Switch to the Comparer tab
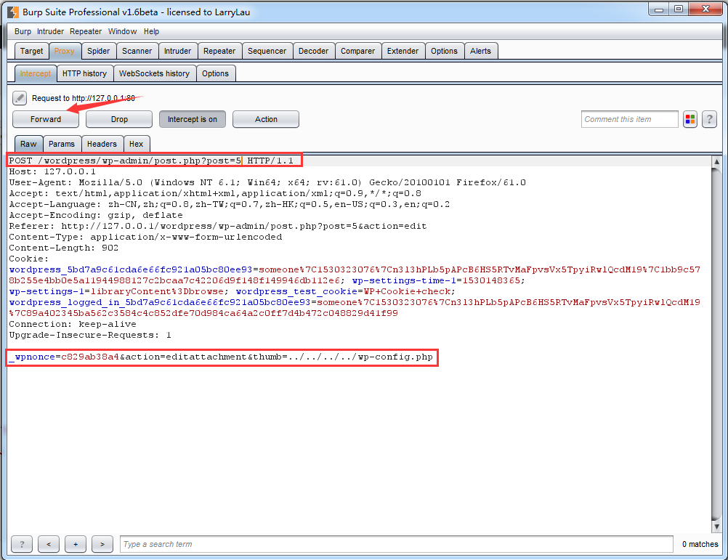This screenshot has height=560, width=728. tap(357, 51)
